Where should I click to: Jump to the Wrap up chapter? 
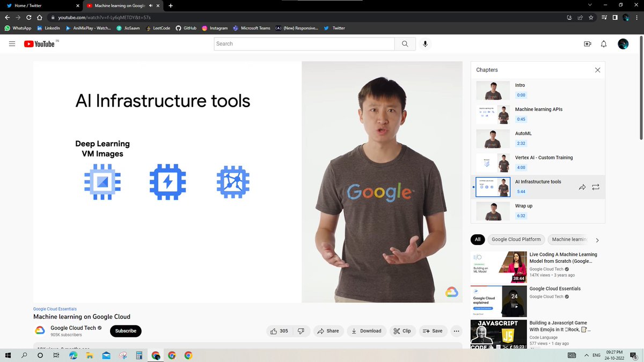pyautogui.click(x=538, y=211)
